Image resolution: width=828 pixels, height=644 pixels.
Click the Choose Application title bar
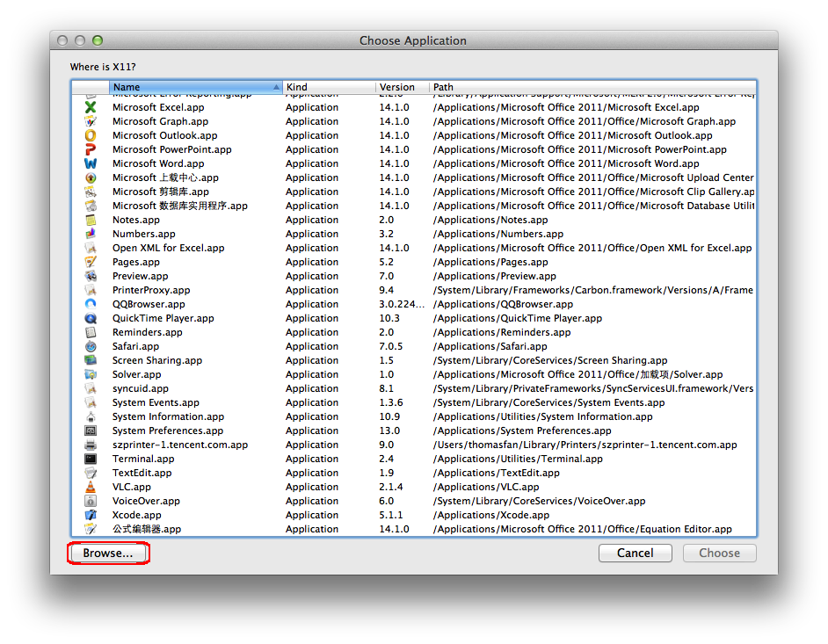413,40
